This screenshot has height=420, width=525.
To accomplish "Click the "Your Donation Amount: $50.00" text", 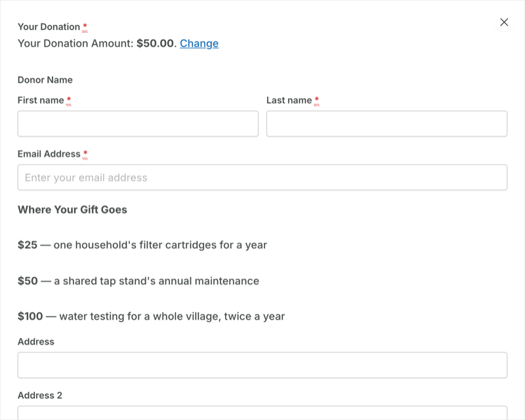I will pyautogui.click(x=97, y=43).
